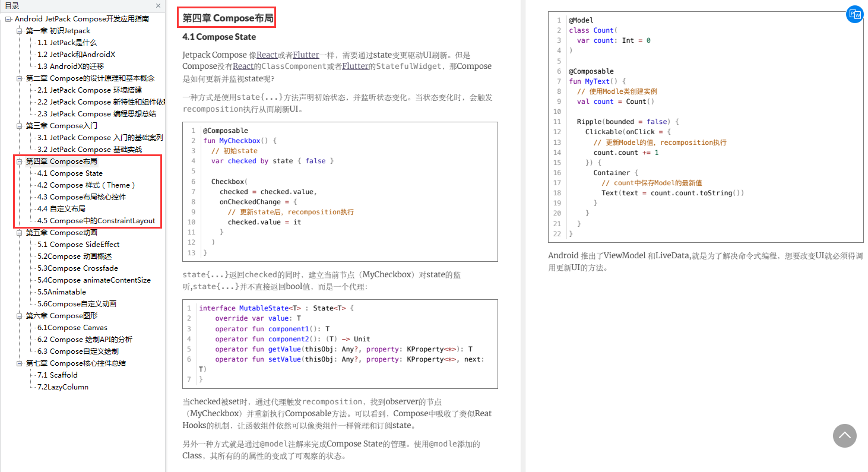The width and height of the screenshot is (868, 472).
Task: Select 2.3 JetPack Compose 编程思想总结
Action: [x=97, y=114]
